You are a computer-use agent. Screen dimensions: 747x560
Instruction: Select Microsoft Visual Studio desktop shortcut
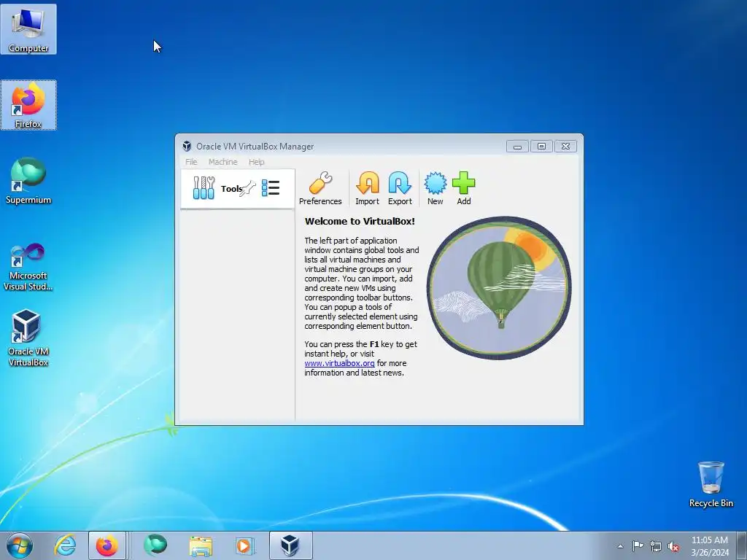coord(28,267)
